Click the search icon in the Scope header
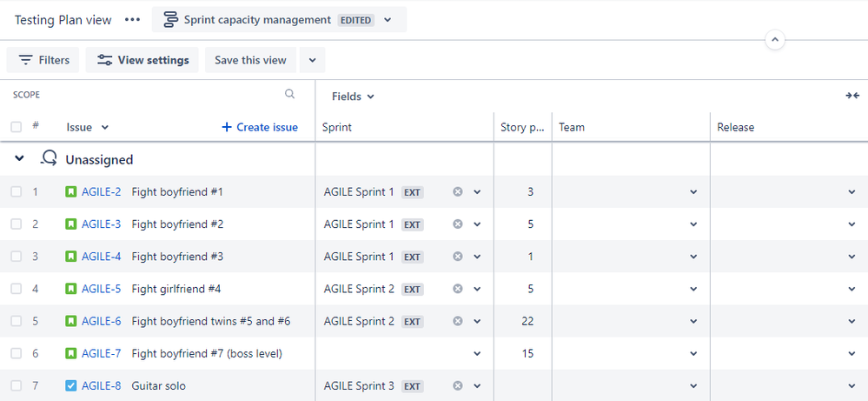The width and height of the screenshot is (868, 401). pyautogui.click(x=290, y=95)
